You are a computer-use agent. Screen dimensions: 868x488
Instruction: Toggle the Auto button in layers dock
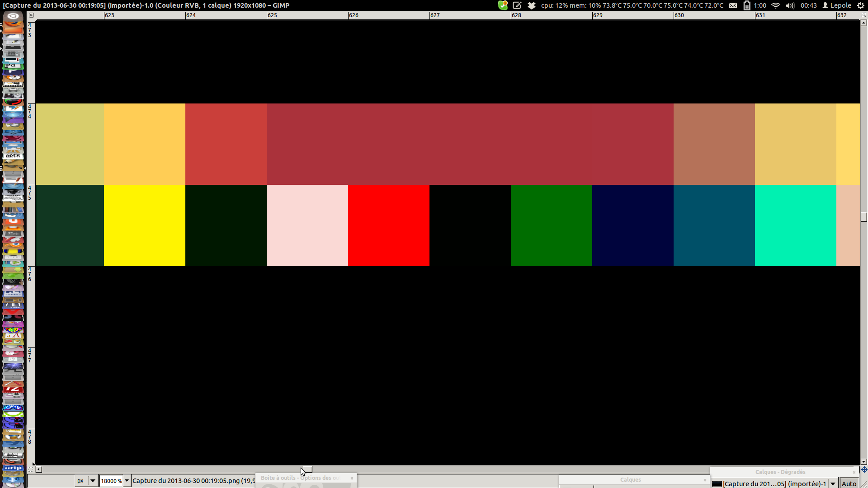pos(849,483)
